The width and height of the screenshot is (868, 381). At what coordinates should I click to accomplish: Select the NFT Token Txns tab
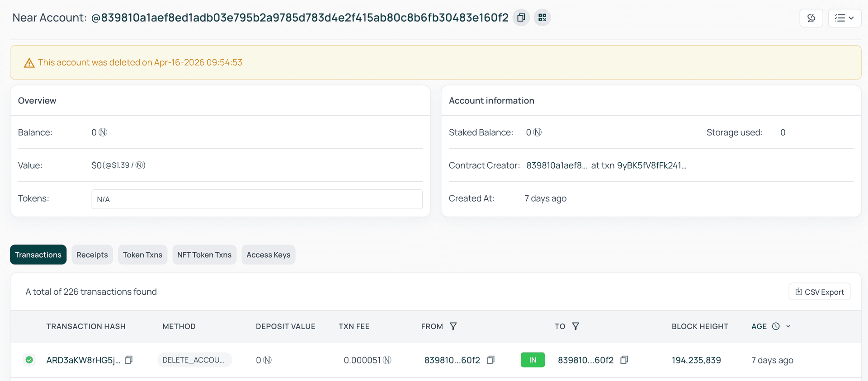pyautogui.click(x=204, y=255)
